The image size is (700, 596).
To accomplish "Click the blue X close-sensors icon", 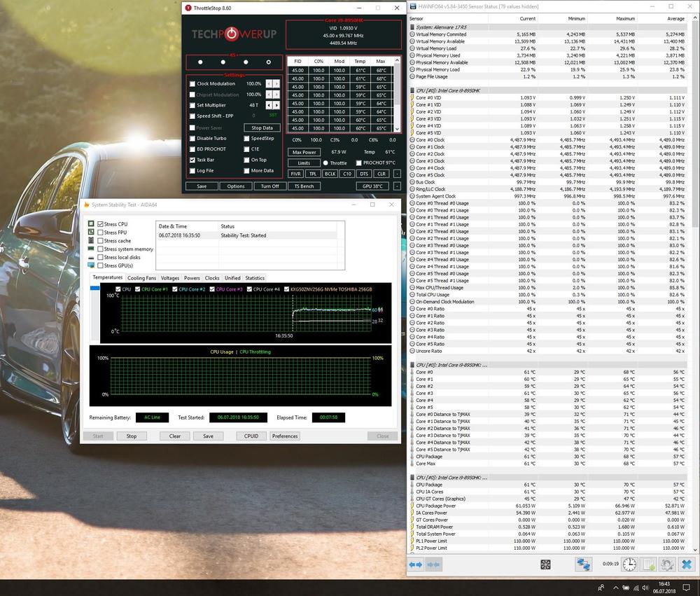I will (687, 564).
